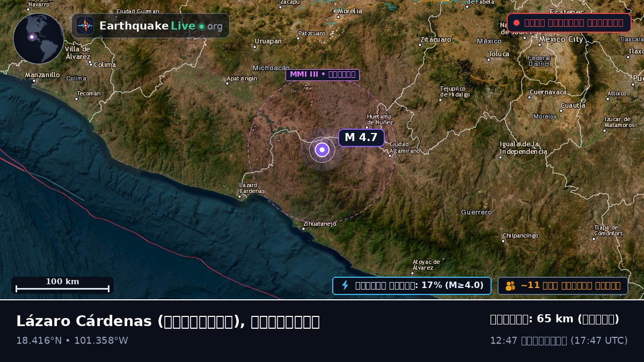
Task: Click the MMI III intensity label
Action: (323, 75)
